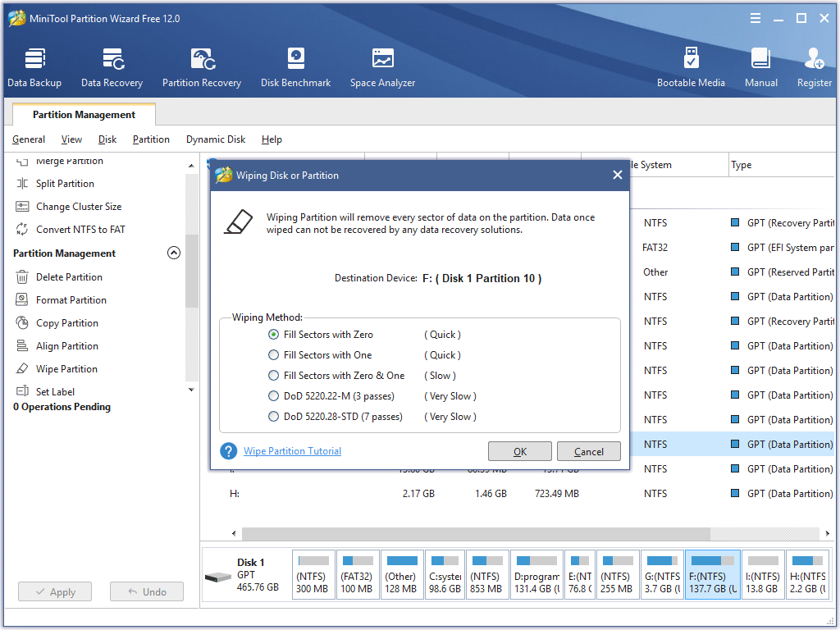Select Fill Sectors with One option
Image resolution: width=840 pixels, height=630 pixels.
coord(273,355)
